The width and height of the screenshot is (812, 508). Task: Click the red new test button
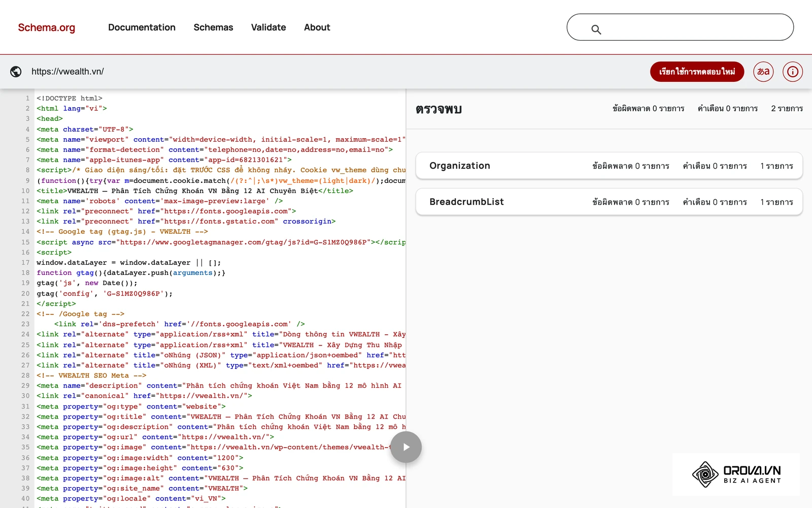(697, 72)
